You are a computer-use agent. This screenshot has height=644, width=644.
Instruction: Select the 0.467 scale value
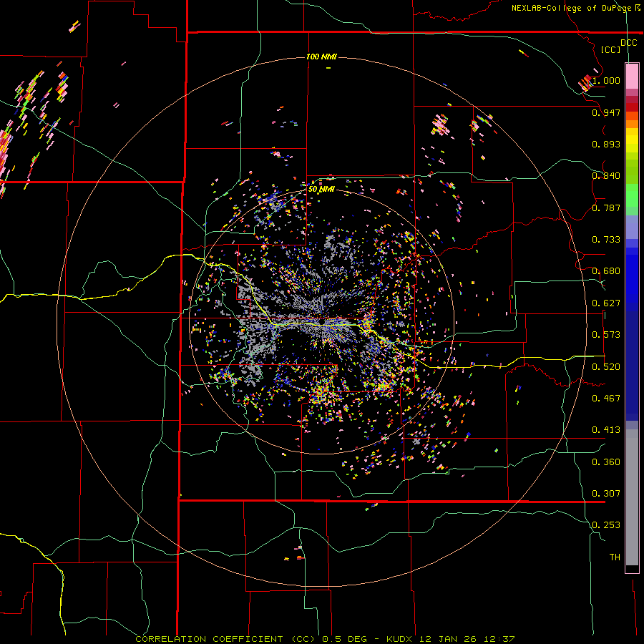pyautogui.click(x=606, y=398)
